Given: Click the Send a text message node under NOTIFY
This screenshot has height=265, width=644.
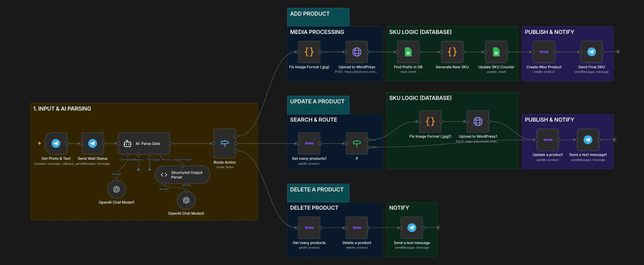Looking at the screenshot, I should click(412, 228).
